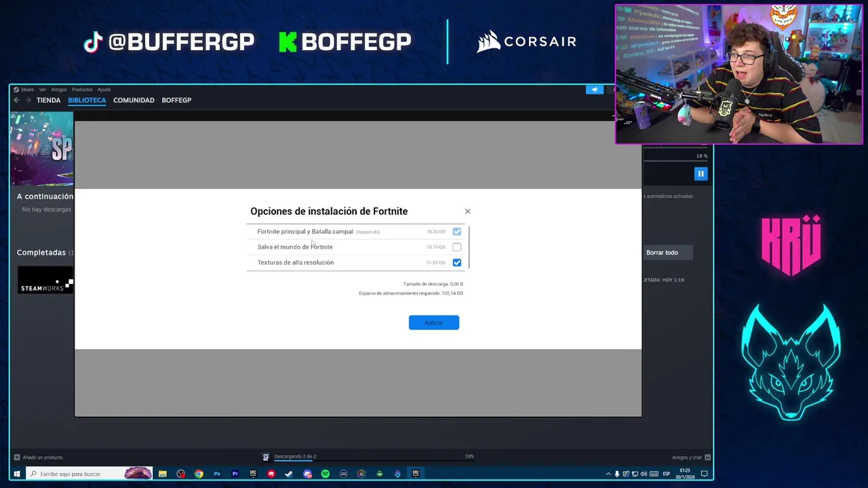Open 'Amigos y chat' in Steam
Screen dimensions: 868x488
pyautogui.click(x=691, y=457)
